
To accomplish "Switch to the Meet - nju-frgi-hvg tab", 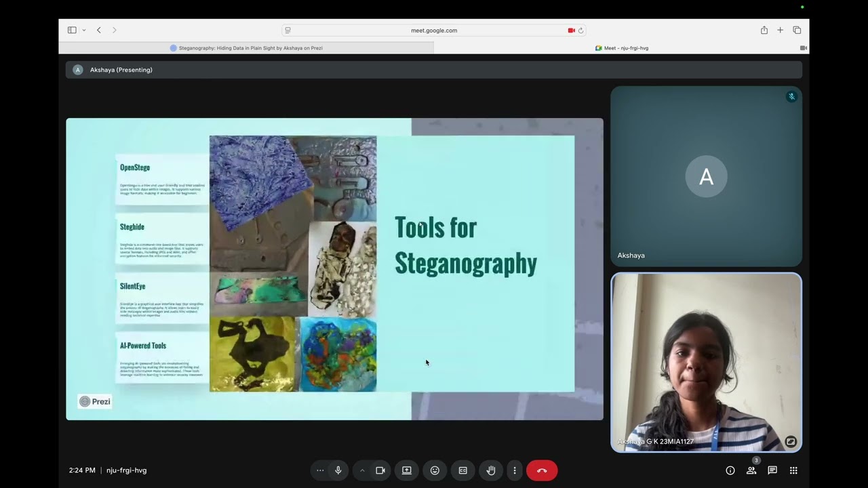I will pos(621,48).
